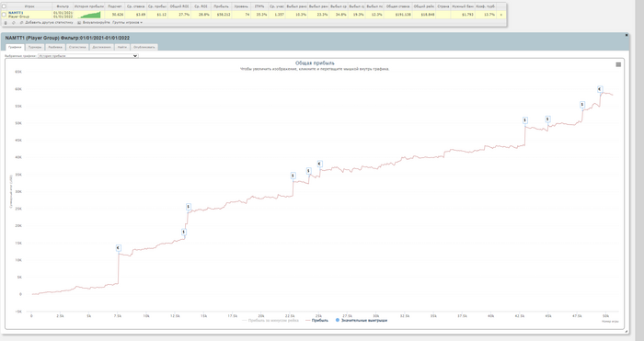Toggle the Прибыль за минусом рейка legend series

coord(270,320)
